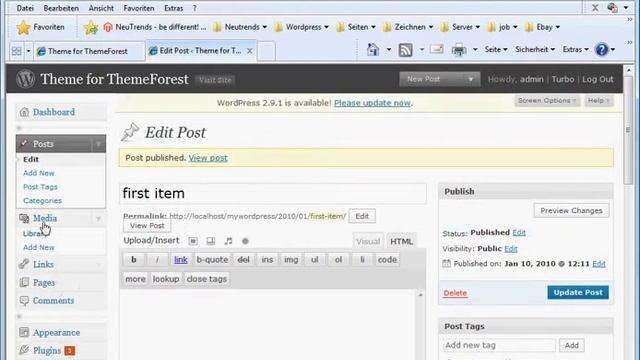Viewport: 640px width, 360px height.
Task: Open the Datei menu
Action: (x=25, y=8)
